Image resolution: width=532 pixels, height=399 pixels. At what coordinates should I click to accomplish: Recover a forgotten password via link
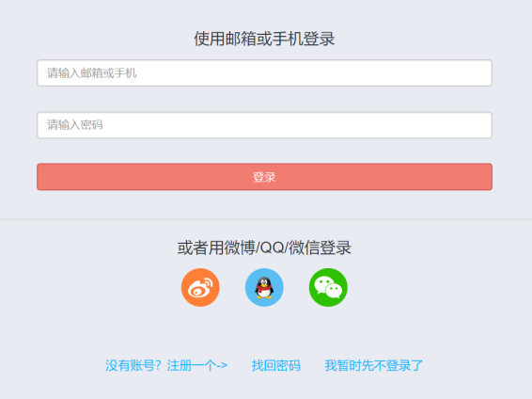tap(275, 366)
